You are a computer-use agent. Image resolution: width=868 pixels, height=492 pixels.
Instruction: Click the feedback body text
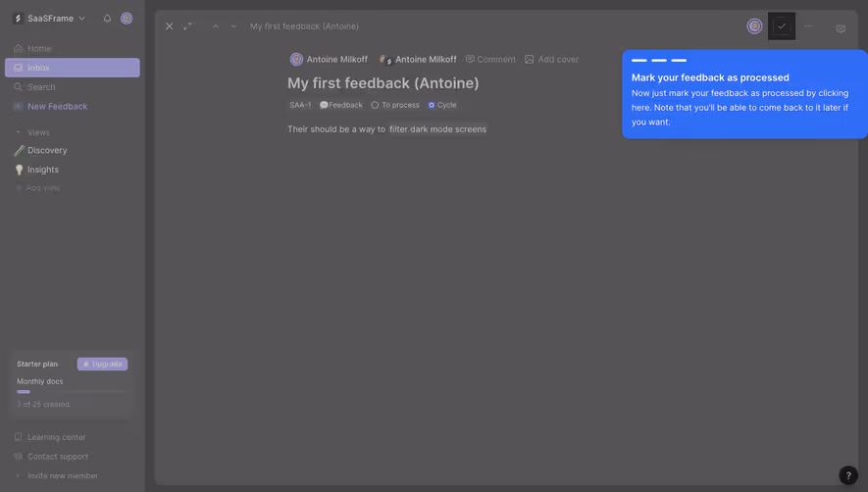(387, 129)
